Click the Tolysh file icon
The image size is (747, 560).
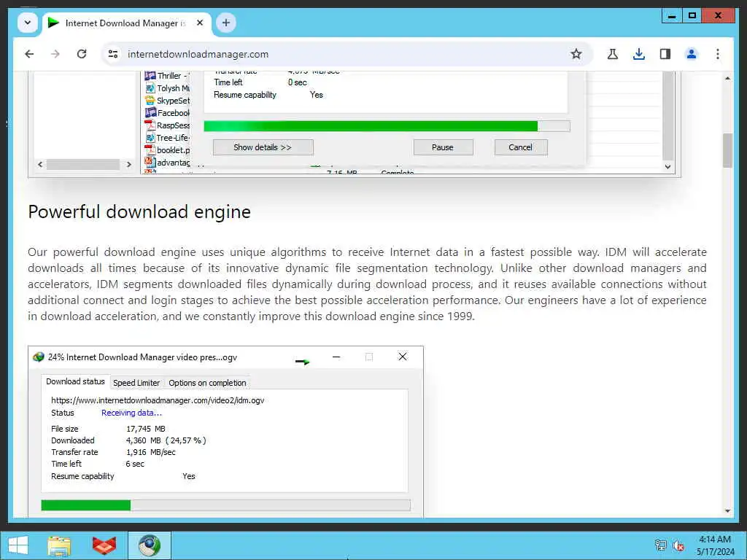[150, 88]
